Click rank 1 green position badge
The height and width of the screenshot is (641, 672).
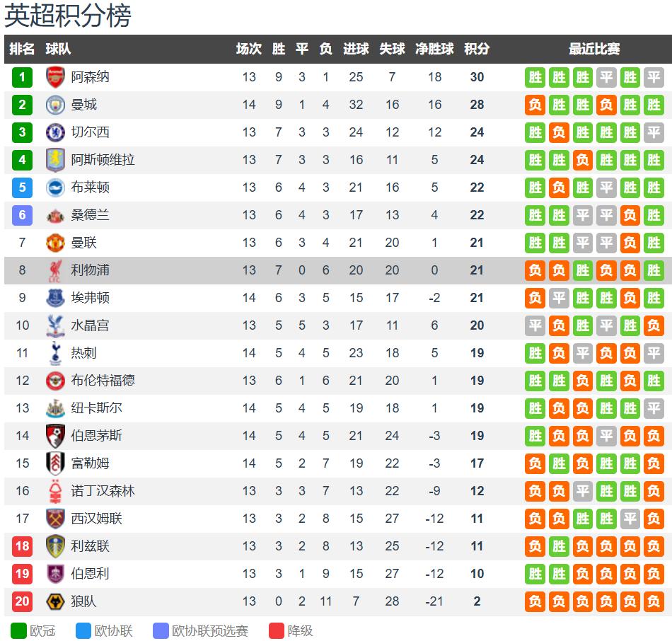click(x=22, y=77)
